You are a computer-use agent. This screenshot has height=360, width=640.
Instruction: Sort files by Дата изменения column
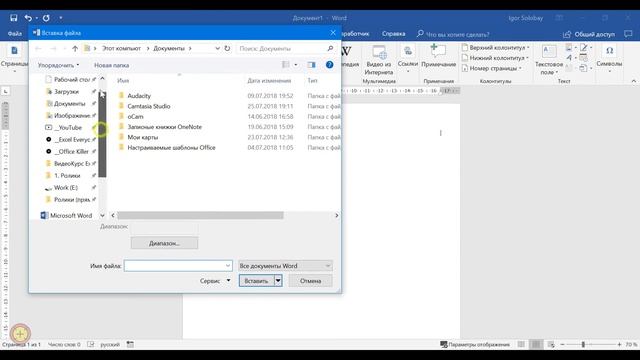[x=269, y=81]
